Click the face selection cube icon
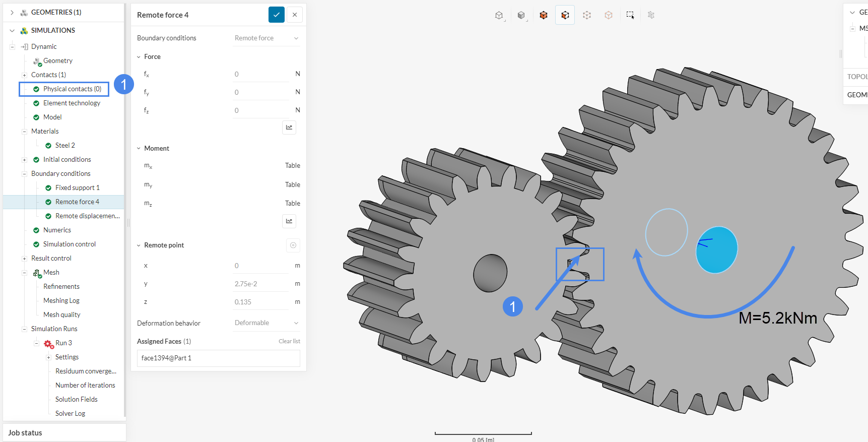The height and width of the screenshot is (442, 868). [565, 15]
